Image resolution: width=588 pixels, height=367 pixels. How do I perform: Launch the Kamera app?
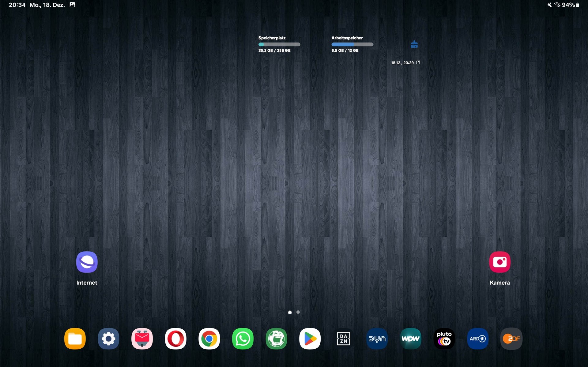click(499, 262)
